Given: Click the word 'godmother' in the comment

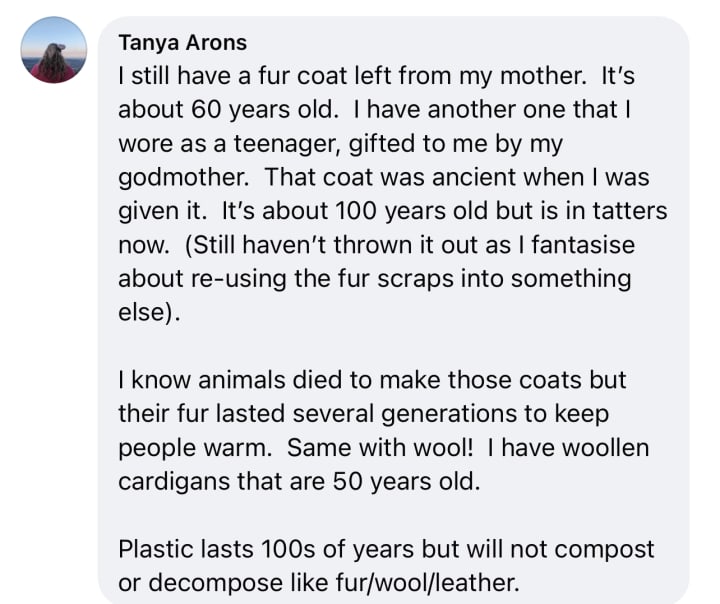Looking at the screenshot, I should (184, 177).
